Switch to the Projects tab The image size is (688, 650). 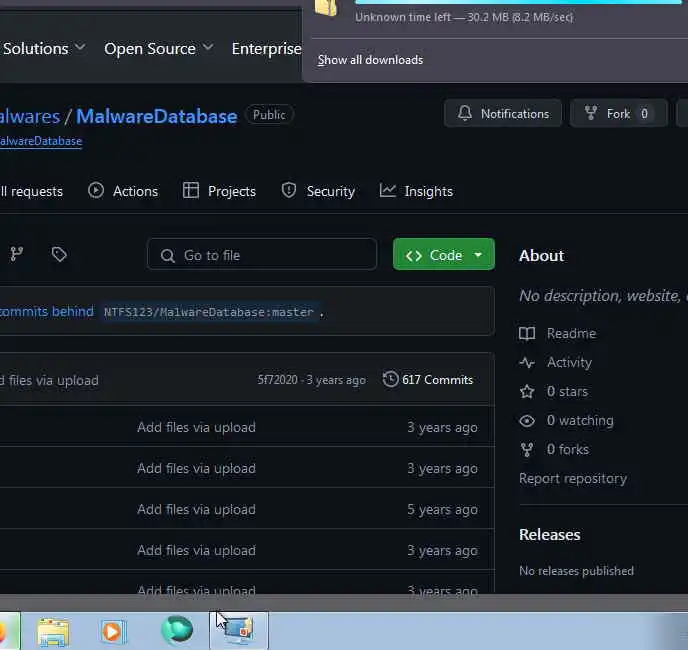(219, 191)
